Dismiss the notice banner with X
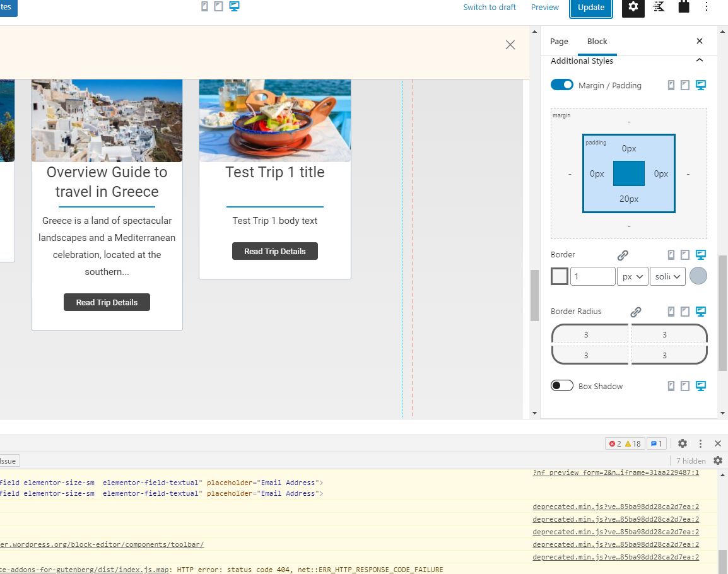 [x=510, y=45]
